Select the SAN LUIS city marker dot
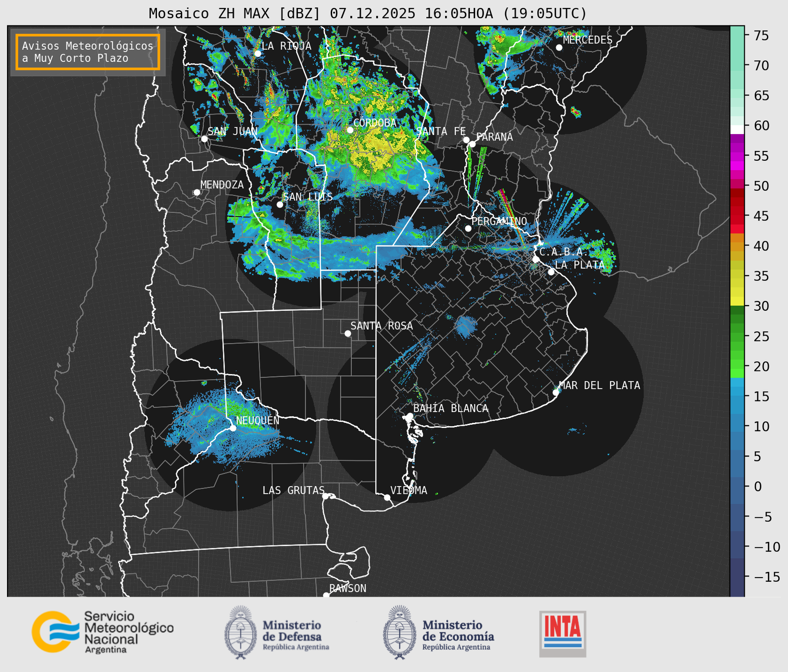Image resolution: width=788 pixels, height=672 pixels. coord(280,205)
